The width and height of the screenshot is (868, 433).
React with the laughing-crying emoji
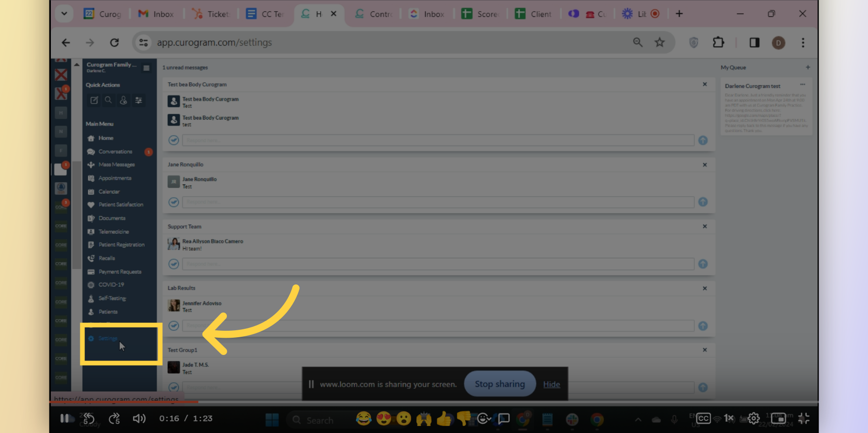[364, 418]
